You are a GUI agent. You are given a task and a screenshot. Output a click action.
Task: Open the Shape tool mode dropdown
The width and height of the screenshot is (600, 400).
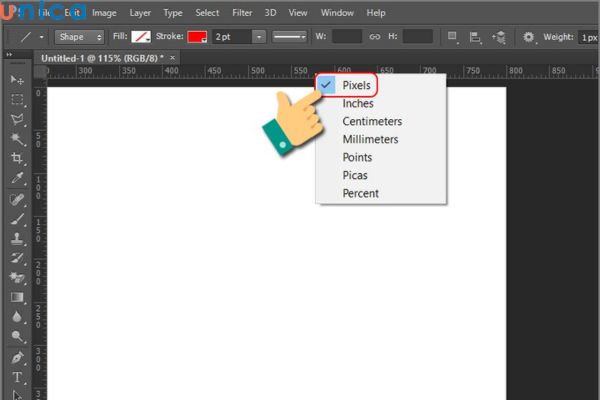pos(80,37)
